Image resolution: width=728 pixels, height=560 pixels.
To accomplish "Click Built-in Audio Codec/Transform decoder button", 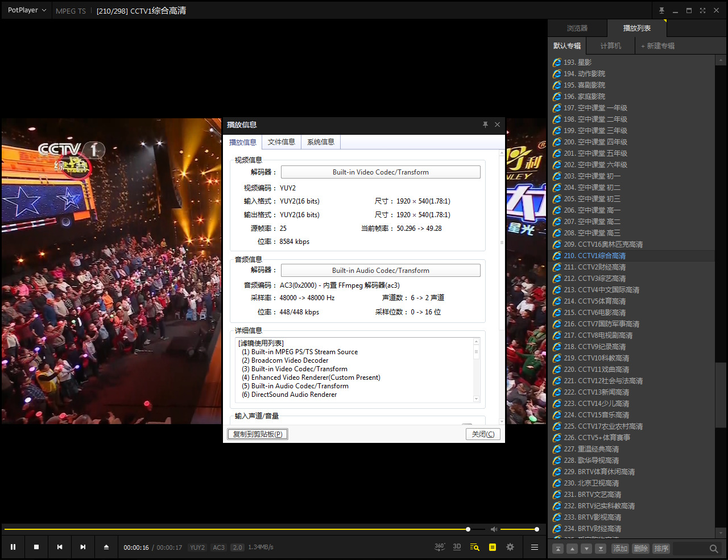I will (380, 270).
